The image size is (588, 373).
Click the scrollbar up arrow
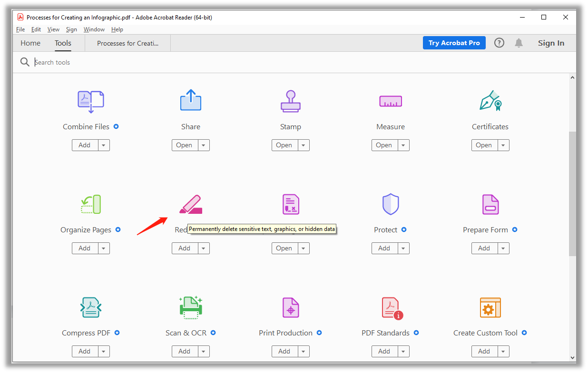pos(572,78)
